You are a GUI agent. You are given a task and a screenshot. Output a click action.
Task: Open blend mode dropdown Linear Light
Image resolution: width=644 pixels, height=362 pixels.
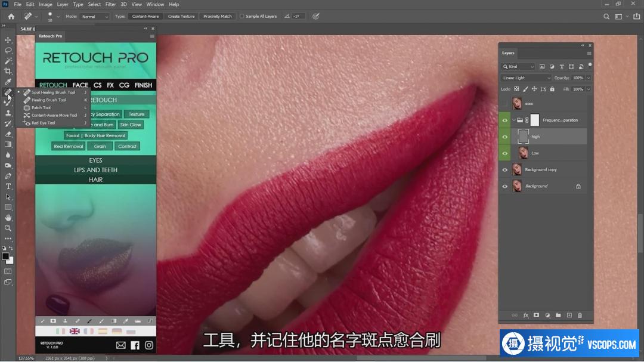point(526,78)
